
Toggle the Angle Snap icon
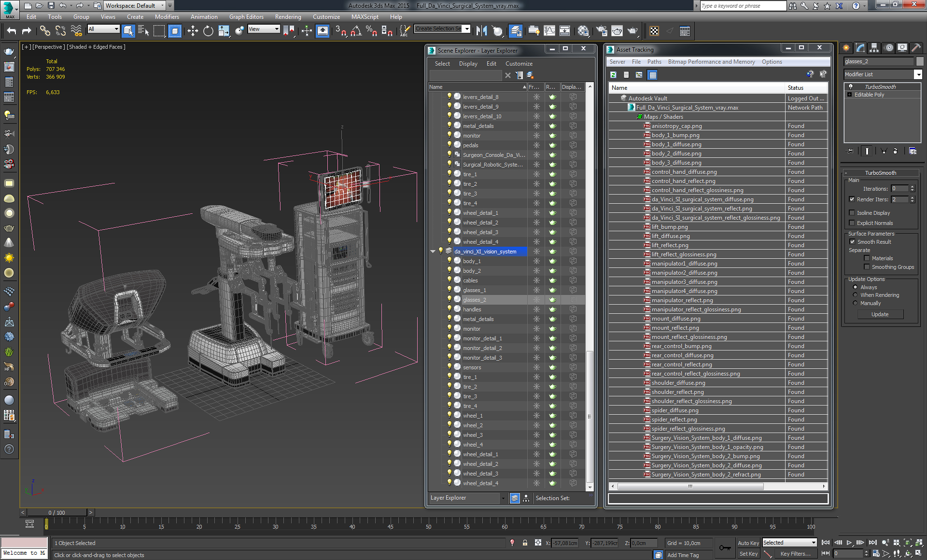[356, 31]
